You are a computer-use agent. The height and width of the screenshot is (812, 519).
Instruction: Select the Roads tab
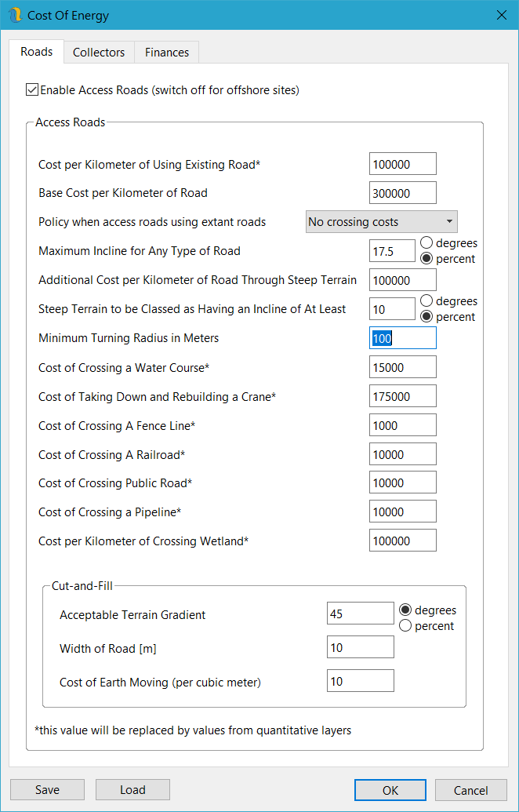[37, 52]
